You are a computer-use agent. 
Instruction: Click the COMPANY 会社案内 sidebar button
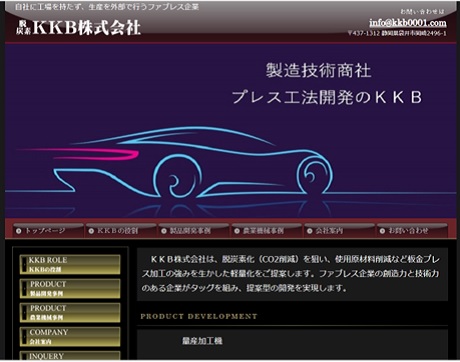coord(70,337)
